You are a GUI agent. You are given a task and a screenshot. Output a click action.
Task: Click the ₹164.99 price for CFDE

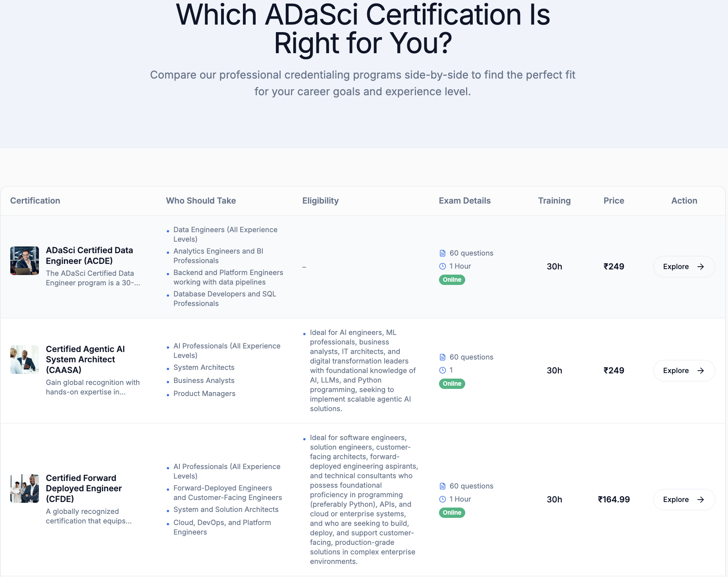click(614, 500)
